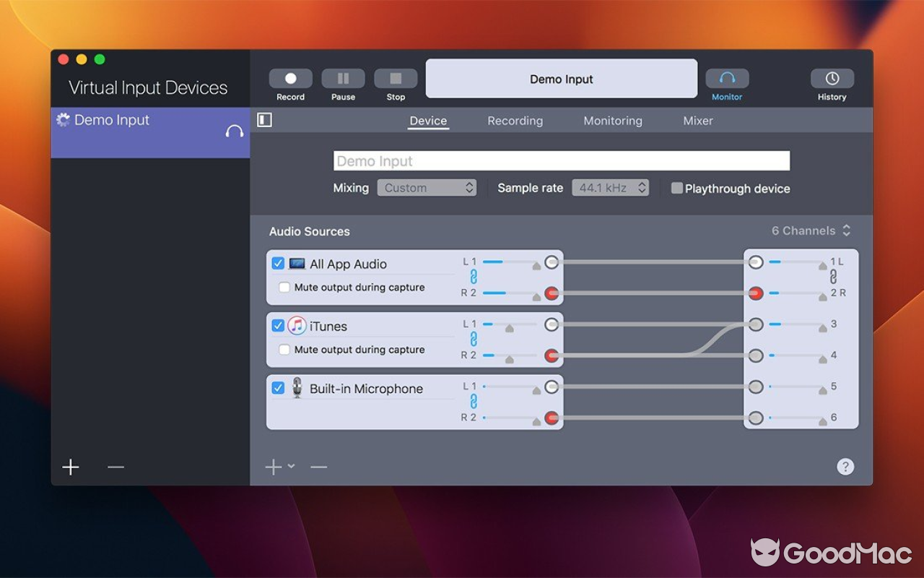Open the Mixer tab
The width and height of the screenshot is (924, 578).
(697, 121)
